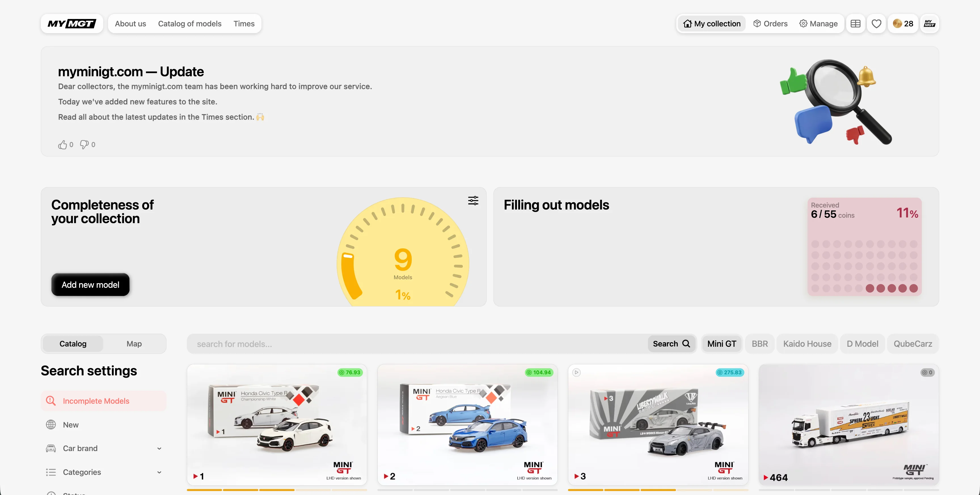Like the update post with thumbs up
Screen dimensions: 980x495
(x=66, y=145)
